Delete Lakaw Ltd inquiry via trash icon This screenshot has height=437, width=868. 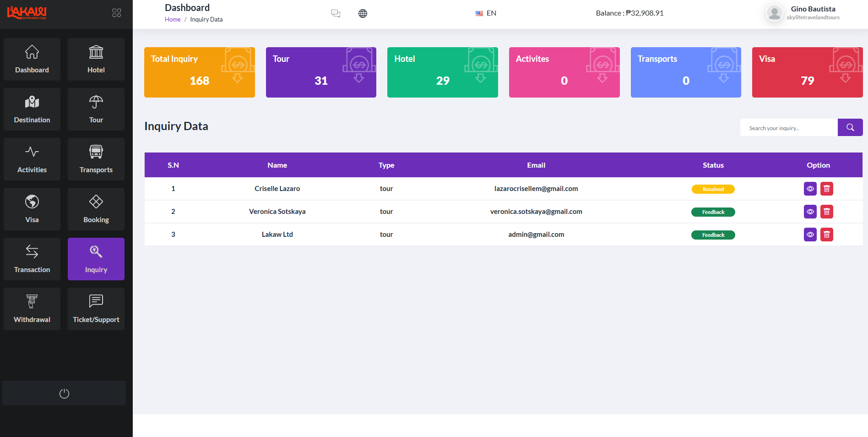tap(827, 235)
